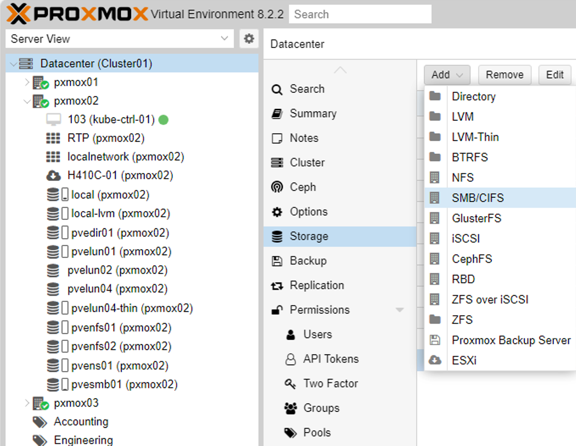Select the 'pvelun04 (pxmox02)' row
Screen dimensions: 576x446
click(132, 289)
